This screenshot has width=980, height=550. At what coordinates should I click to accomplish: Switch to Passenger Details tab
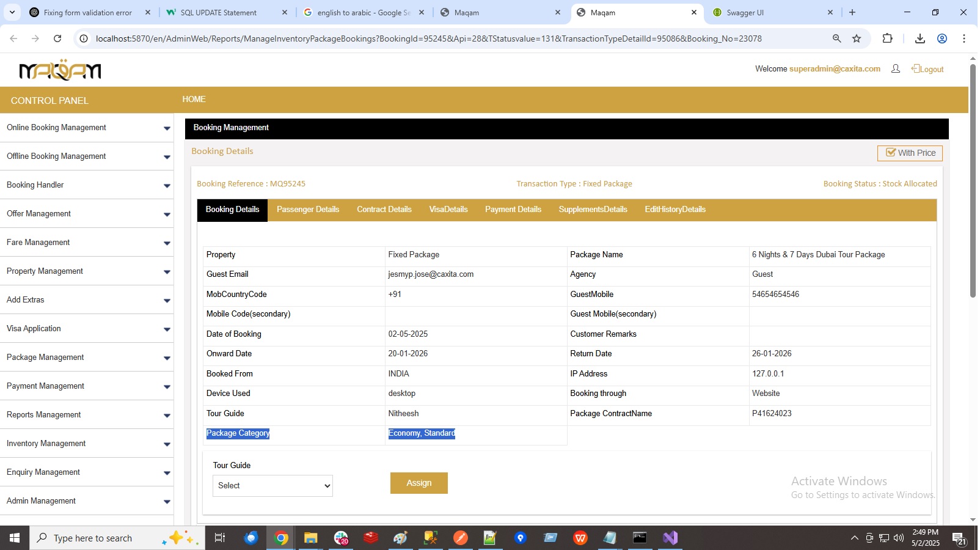(307, 210)
